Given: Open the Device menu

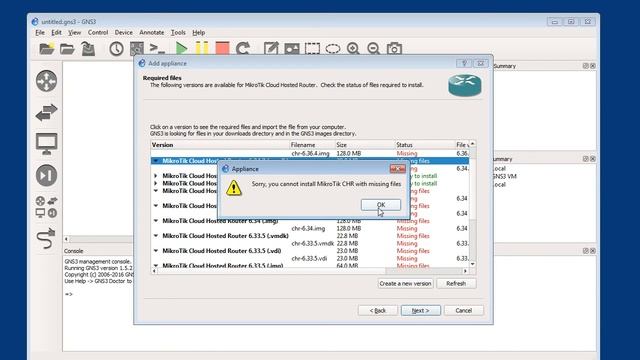Looking at the screenshot, I should [123, 33].
